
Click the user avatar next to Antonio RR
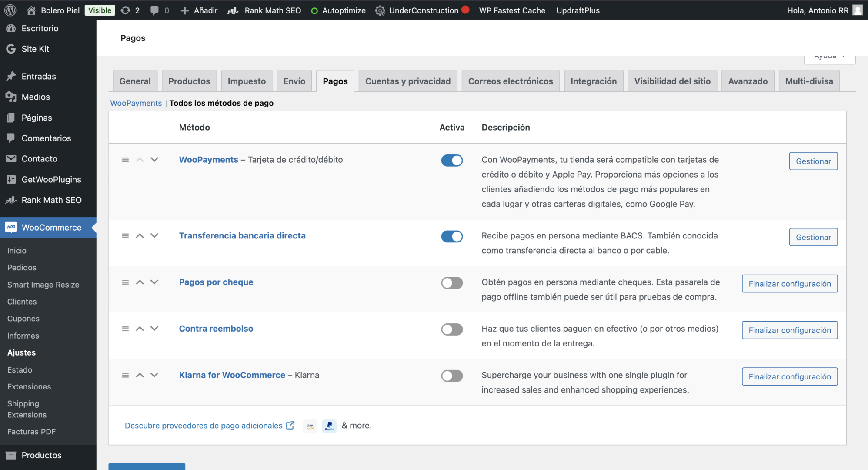pos(858,10)
